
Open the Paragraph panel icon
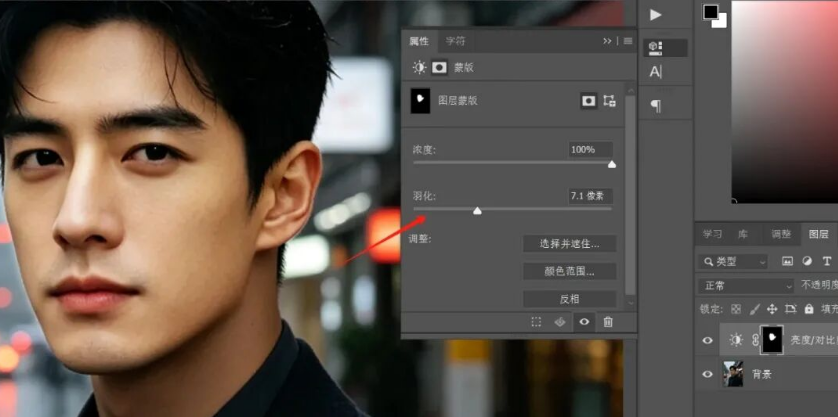[656, 106]
